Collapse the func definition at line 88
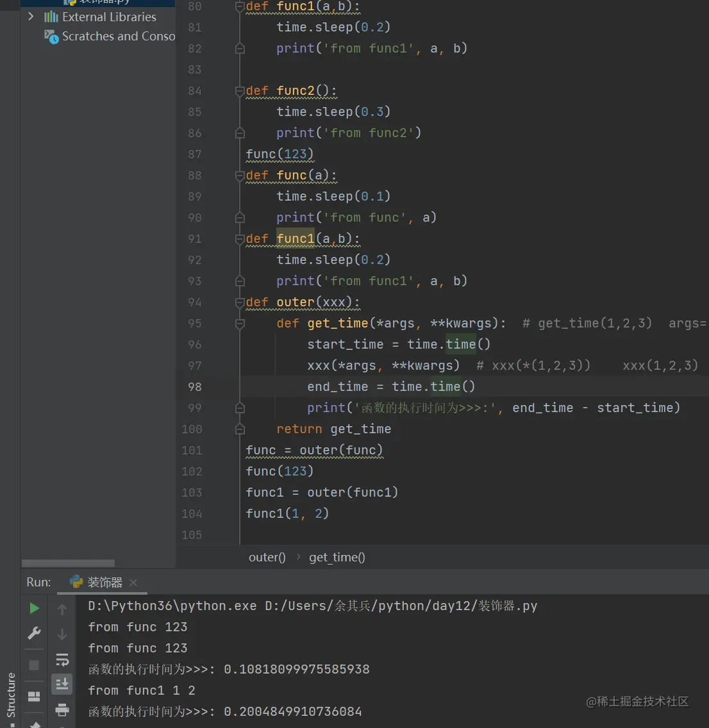The image size is (709, 728). pyautogui.click(x=240, y=176)
